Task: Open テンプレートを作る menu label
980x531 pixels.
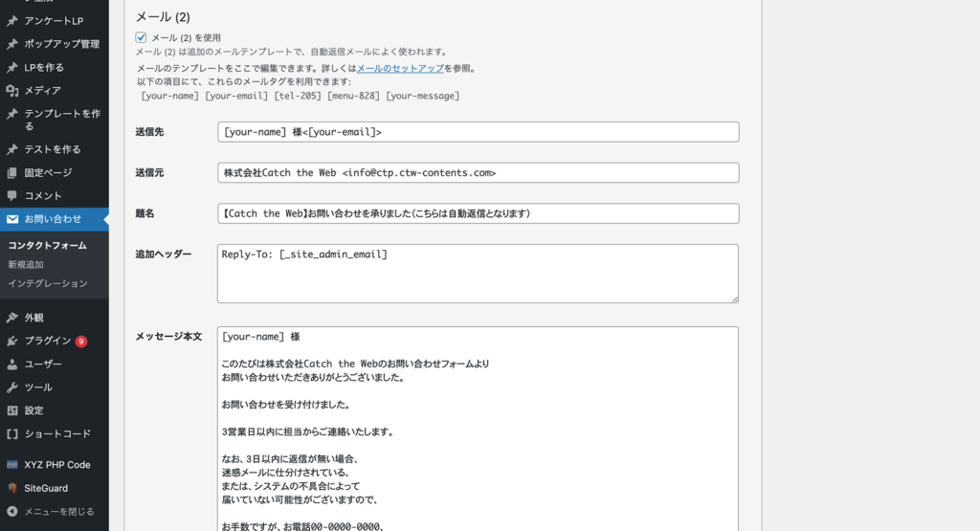Action: [62, 120]
